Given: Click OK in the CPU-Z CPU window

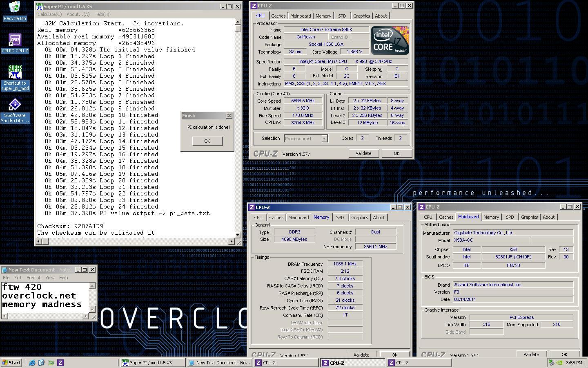Looking at the screenshot, I should (396, 153).
